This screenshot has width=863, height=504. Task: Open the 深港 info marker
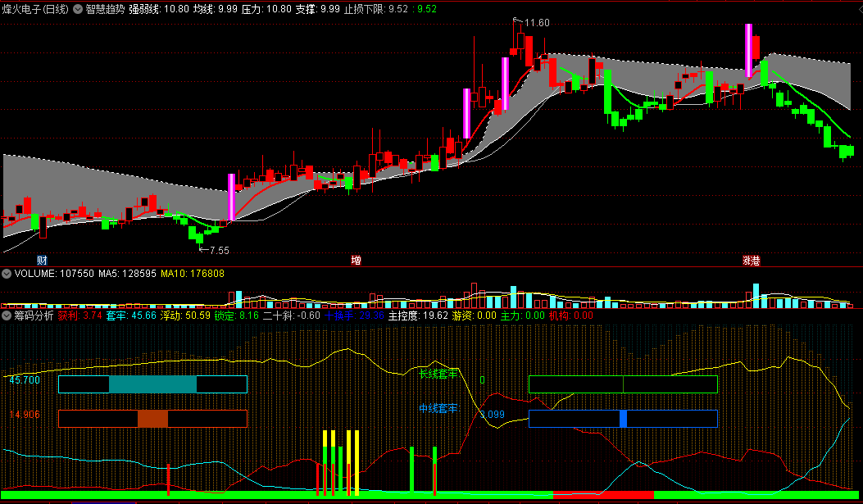pyautogui.click(x=752, y=261)
